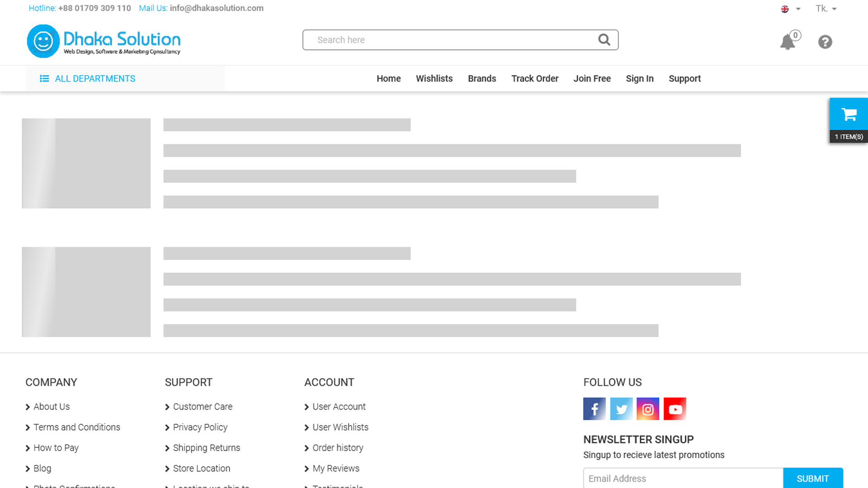
Task: Open the help question mark icon
Action: pyautogui.click(x=825, y=42)
